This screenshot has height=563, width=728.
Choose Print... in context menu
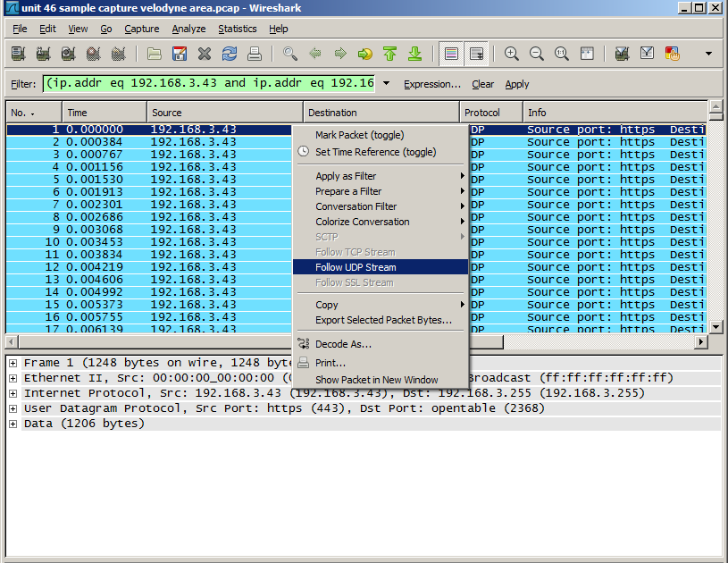point(381,363)
